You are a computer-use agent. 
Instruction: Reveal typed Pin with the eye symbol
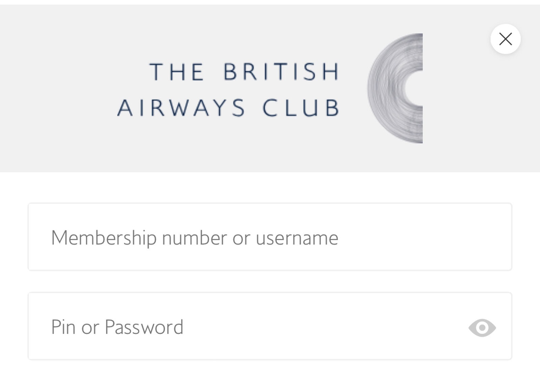click(482, 328)
